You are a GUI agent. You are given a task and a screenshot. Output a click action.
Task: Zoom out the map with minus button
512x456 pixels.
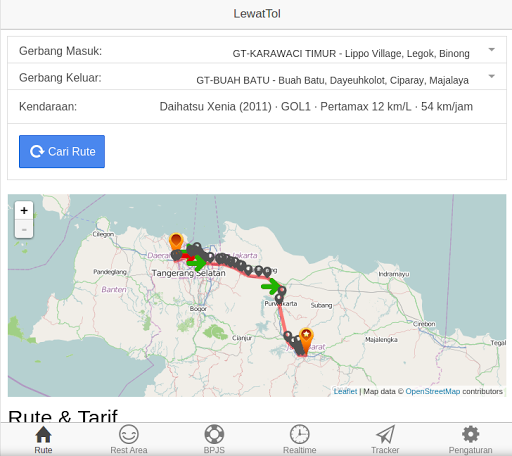tap(24, 229)
